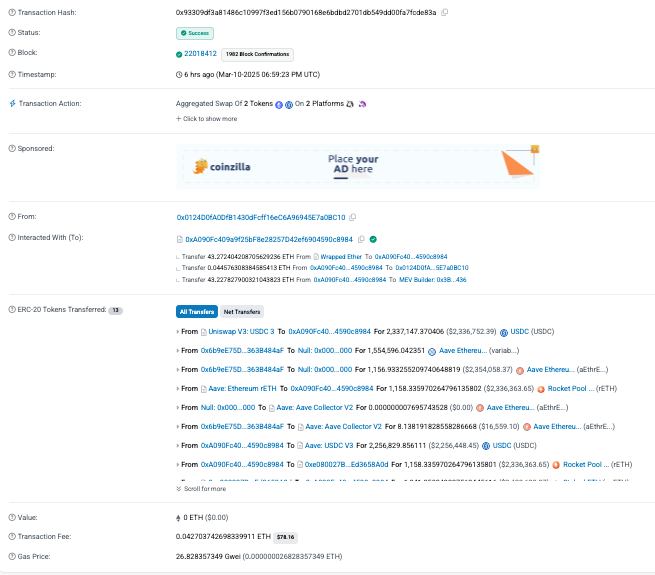655x575 pixels.
Task: Click the ERC-20 Tokens Transferred help icon
Action: 12,310
